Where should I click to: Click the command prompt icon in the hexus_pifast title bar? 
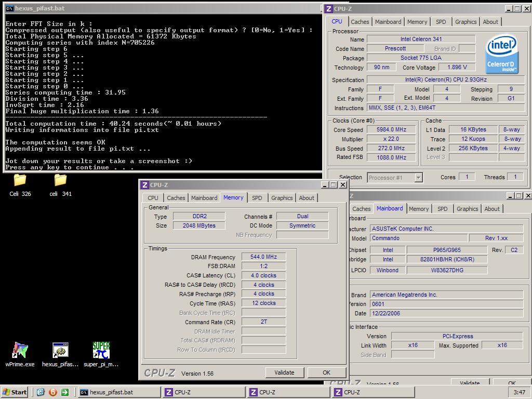[9, 8]
